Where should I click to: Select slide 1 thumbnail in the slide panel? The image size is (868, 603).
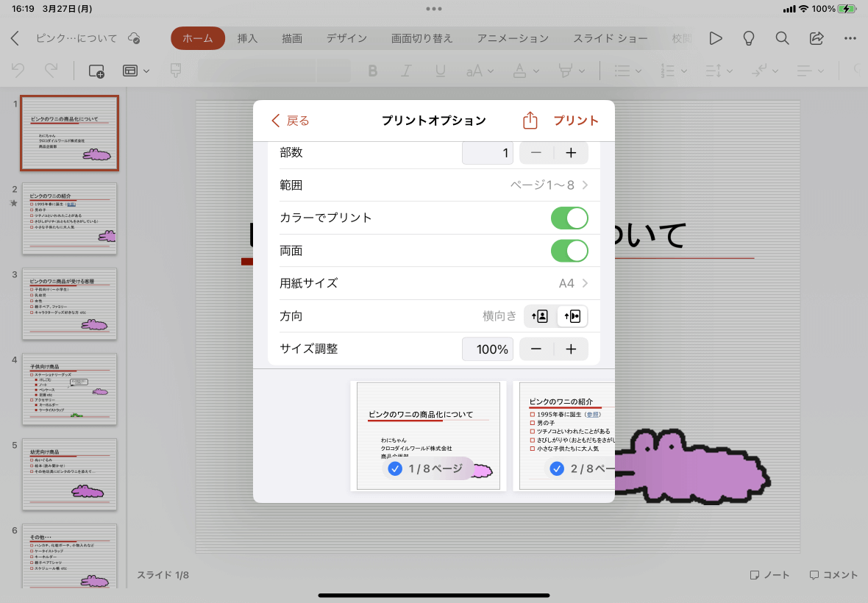click(70, 133)
